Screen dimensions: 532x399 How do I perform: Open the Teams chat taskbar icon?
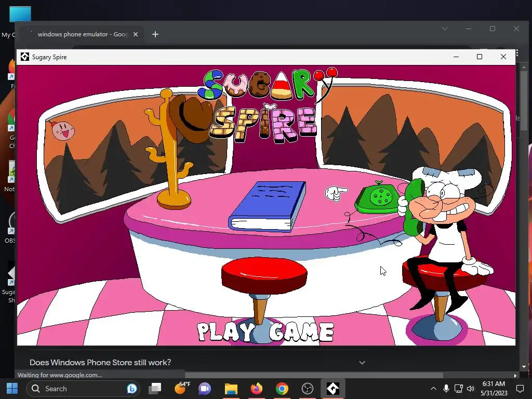(x=205, y=389)
